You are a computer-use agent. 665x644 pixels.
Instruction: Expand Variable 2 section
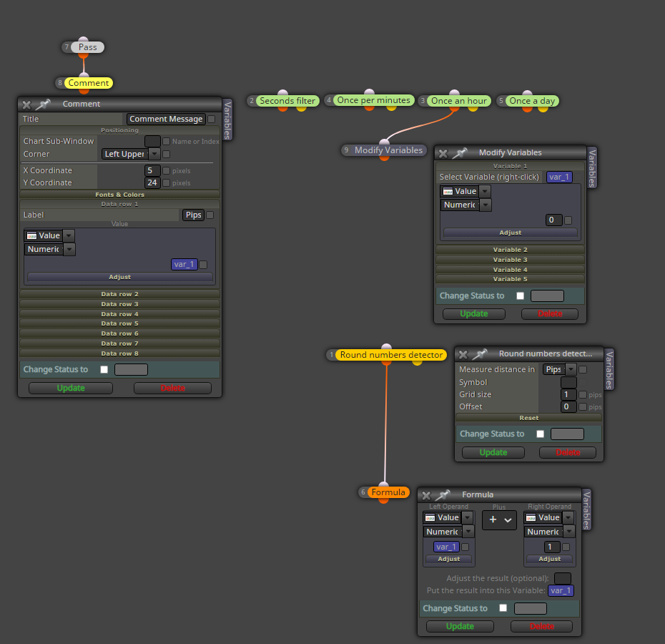point(511,250)
